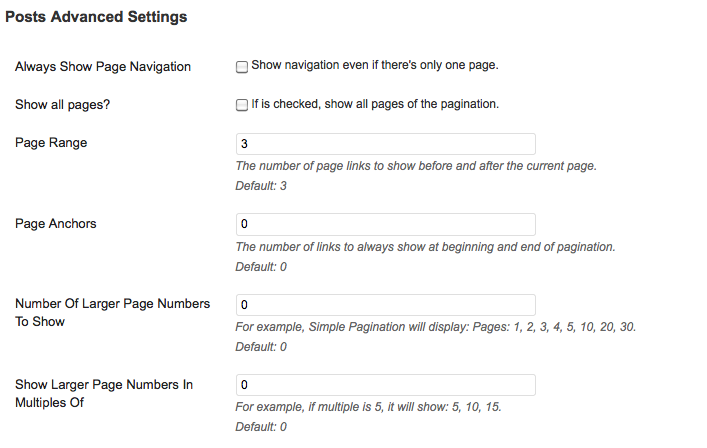707x448 pixels.
Task: Focus the Page Anchors text box
Action: pos(386,224)
